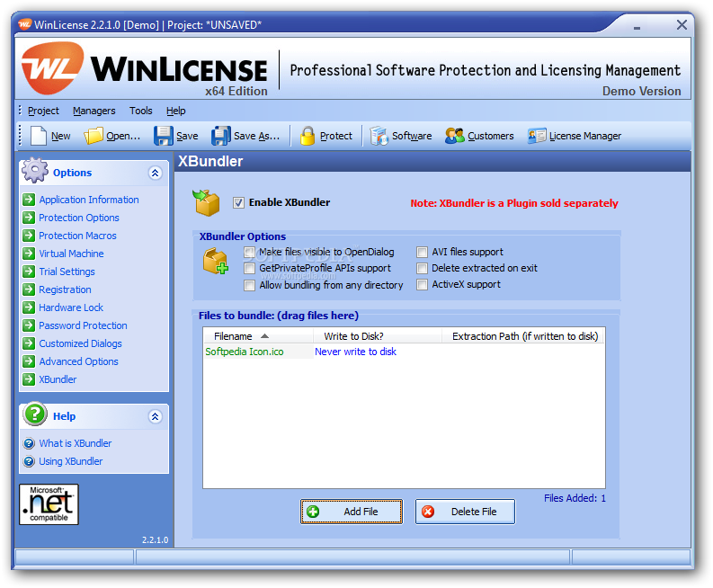713x588 pixels.
Task: Click arrow icon beside Protection Options
Action: tap(29, 218)
